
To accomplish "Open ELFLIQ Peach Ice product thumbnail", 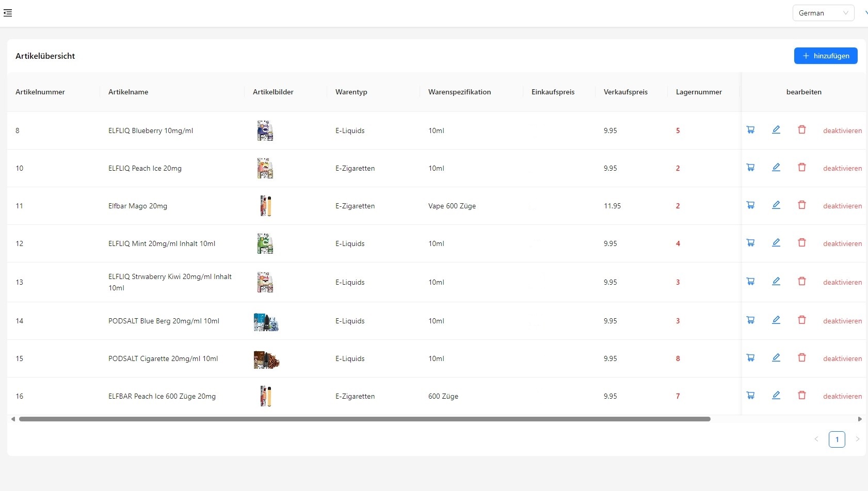I will pyautogui.click(x=265, y=168).
